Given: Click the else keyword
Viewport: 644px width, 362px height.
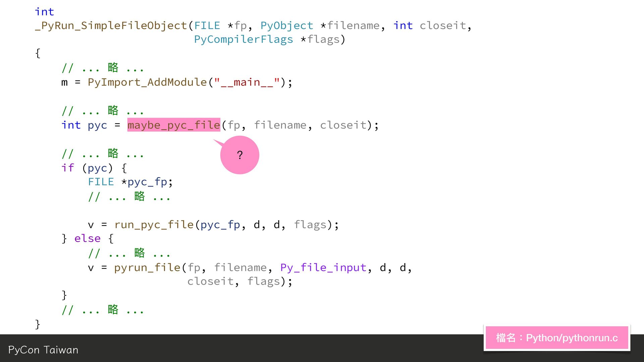Looking at the screenshot, I should [x=88, y=238].
